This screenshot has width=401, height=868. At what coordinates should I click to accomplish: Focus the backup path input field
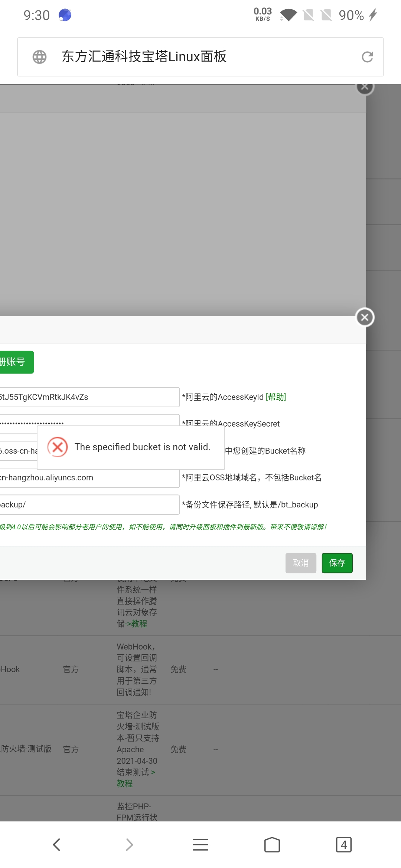click(x=89, y=505)
